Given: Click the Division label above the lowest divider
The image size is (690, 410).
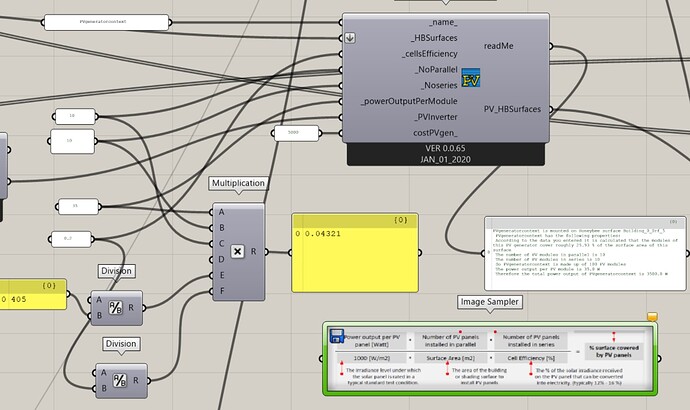Looking at the screenshot, I should (x=121, y=344).
